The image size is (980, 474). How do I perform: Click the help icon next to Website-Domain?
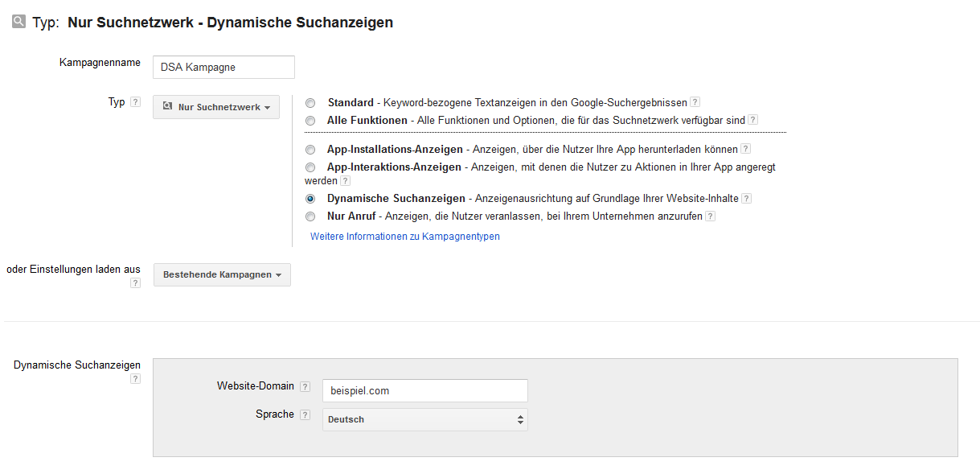[x=305, y=385]
